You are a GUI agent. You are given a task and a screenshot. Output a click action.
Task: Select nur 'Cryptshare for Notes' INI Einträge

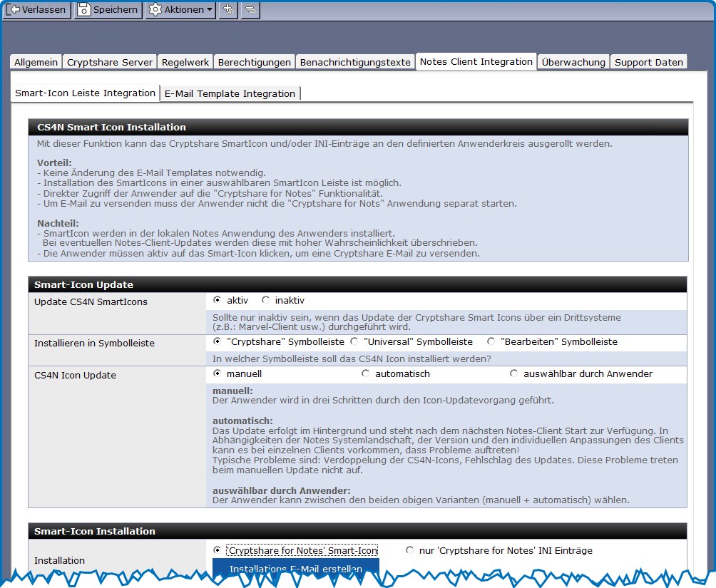point(410,550)
